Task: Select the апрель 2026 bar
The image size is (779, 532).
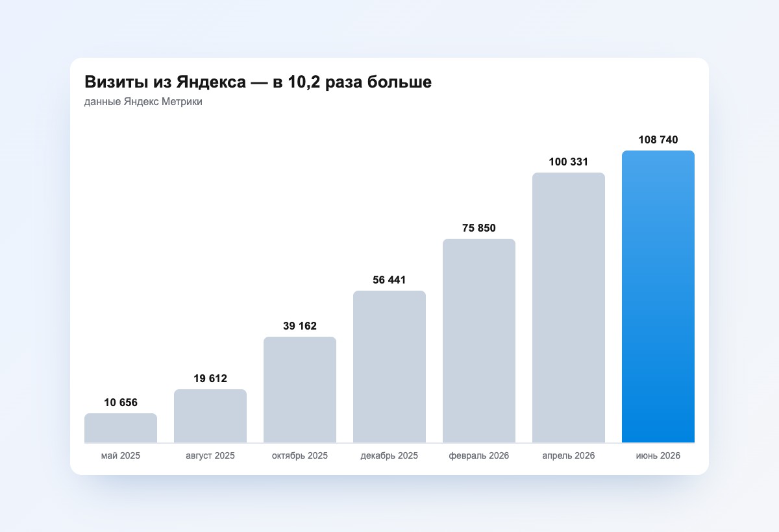Action: (x=569, y=308)
